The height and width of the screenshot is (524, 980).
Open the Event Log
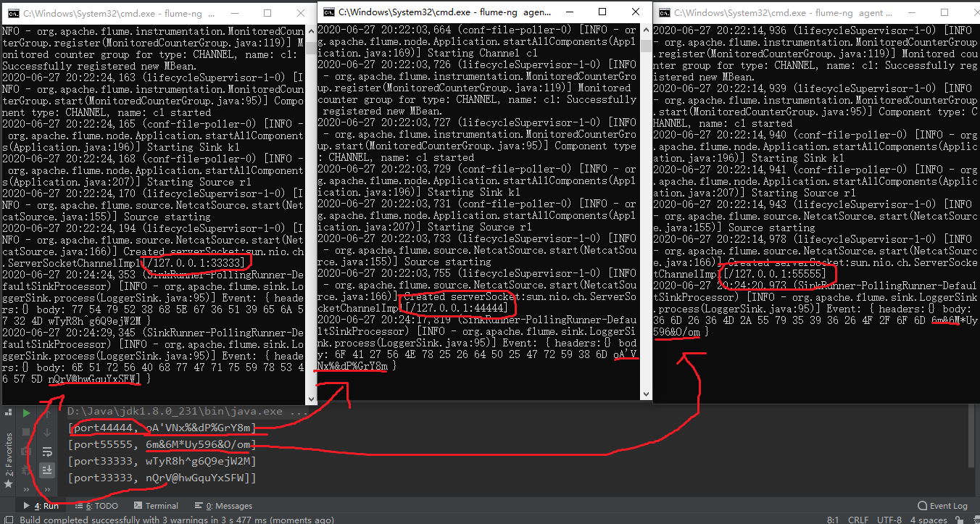click(942, 506)
